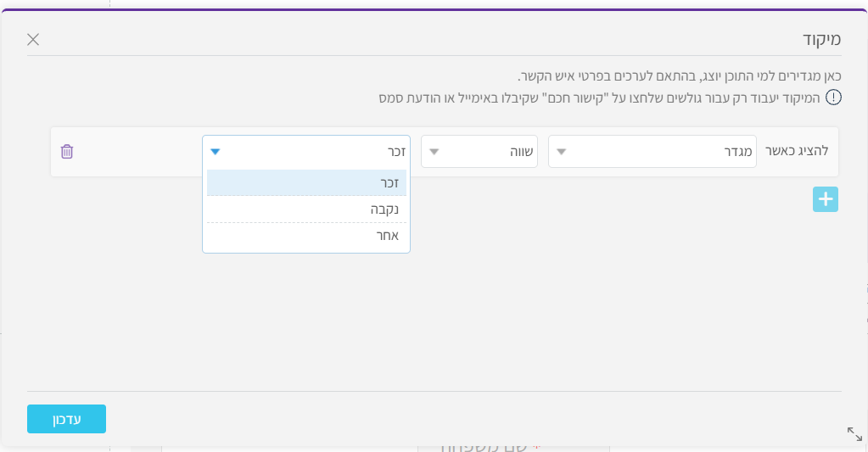Click the diagonal resize arrows icon

click(x=854, y=434)
